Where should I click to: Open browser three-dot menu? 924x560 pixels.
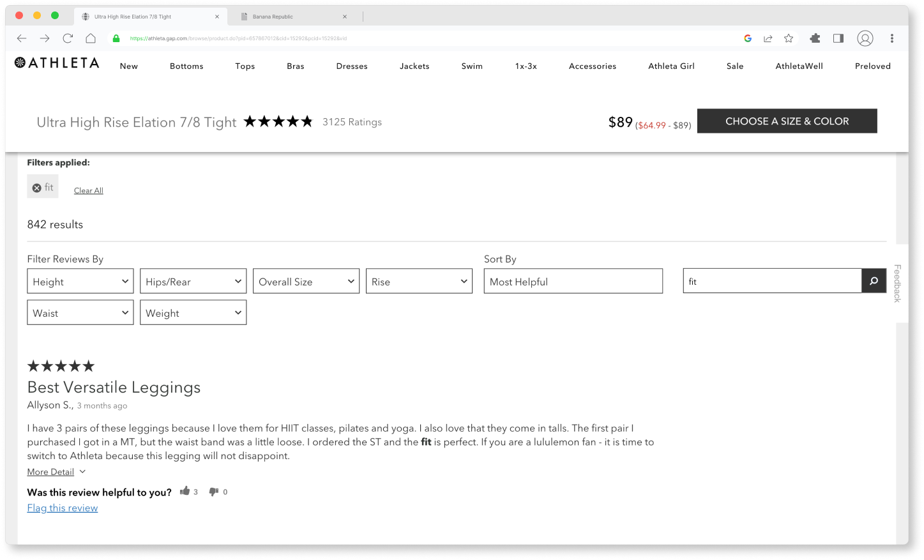892,38
